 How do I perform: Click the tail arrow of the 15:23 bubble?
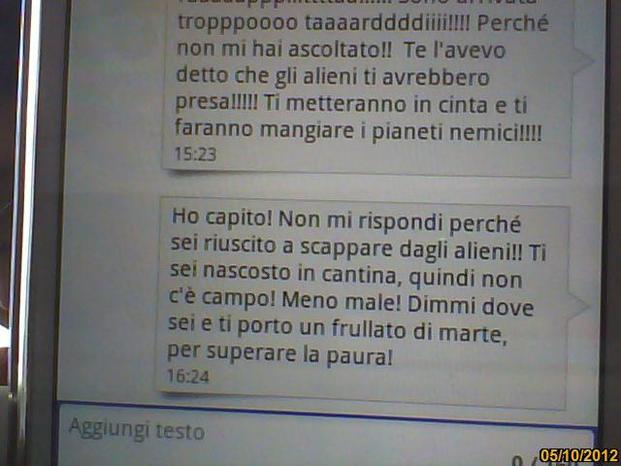(583, 61)
